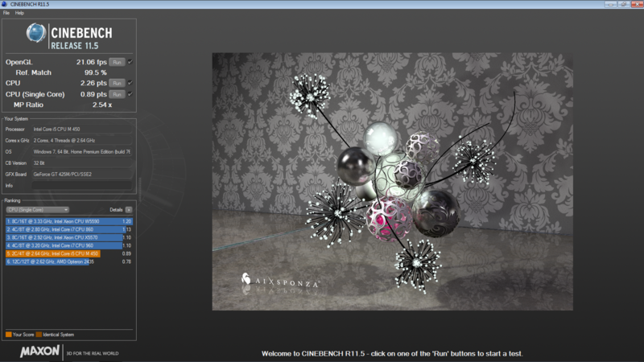Minimize the Cinebench window

coord(610,4)
